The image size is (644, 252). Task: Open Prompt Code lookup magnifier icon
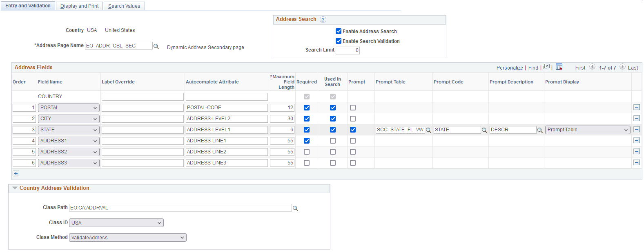(x=484, y=130)
